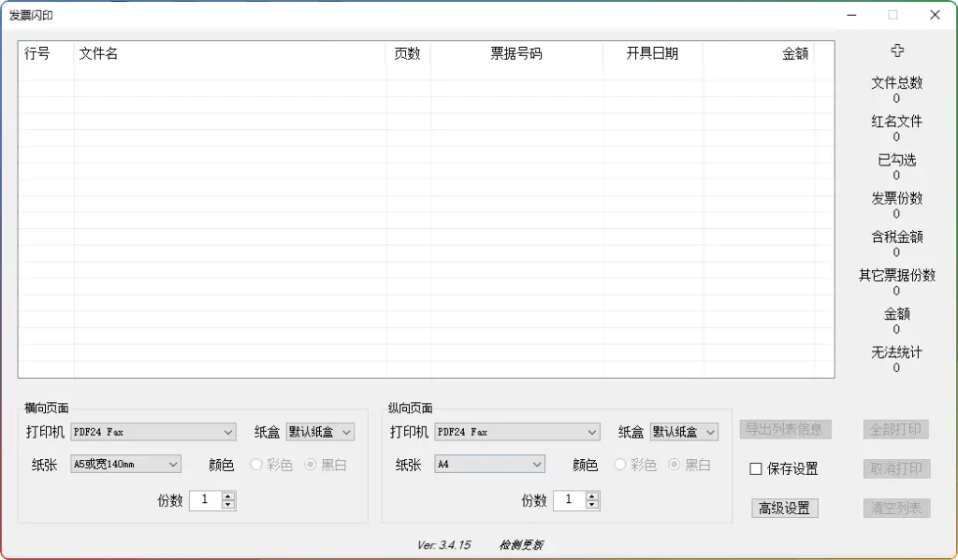Click the plus icon to add invoice files
Viewport: 958px width, 560px height.
point(896,50)
